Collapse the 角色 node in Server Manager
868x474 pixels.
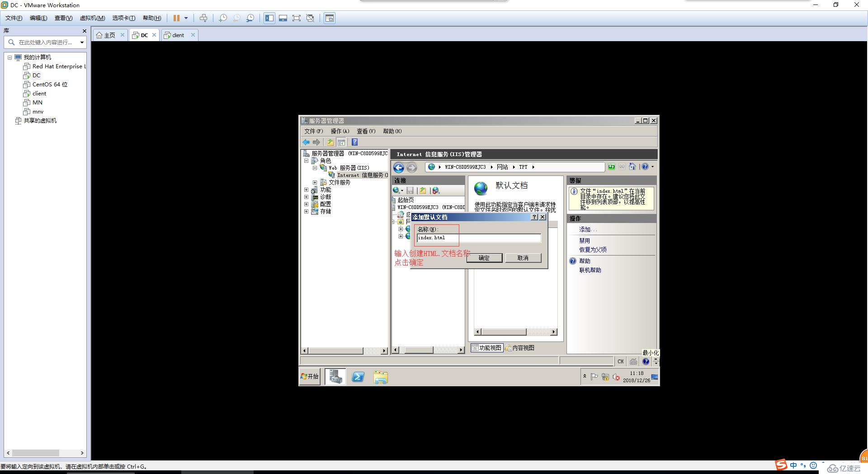click(x=306, y=161)
